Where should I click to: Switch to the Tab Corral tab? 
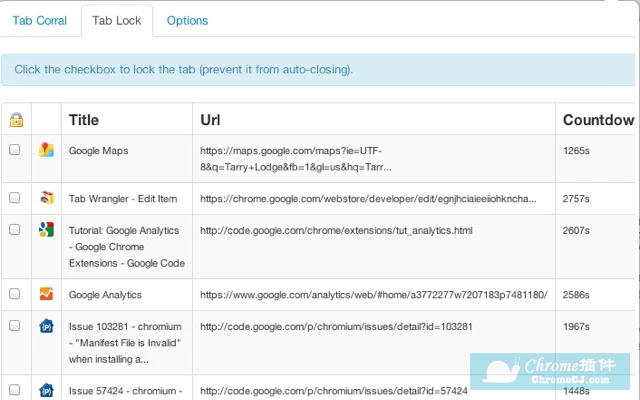tap(40, 21)
